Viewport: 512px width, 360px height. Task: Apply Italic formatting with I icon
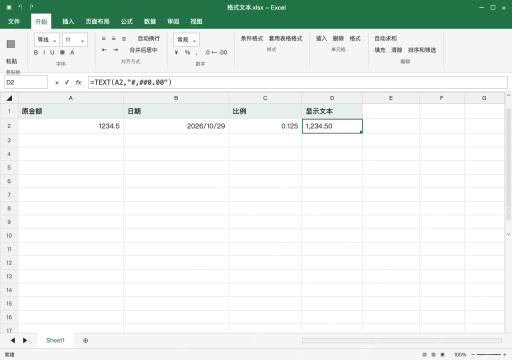coord(44,52)
